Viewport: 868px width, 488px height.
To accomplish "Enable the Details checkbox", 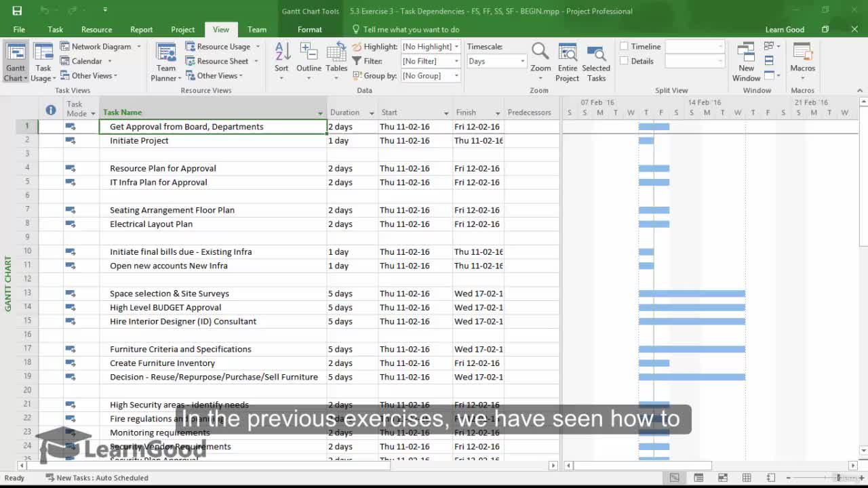I will click(624, 61).
